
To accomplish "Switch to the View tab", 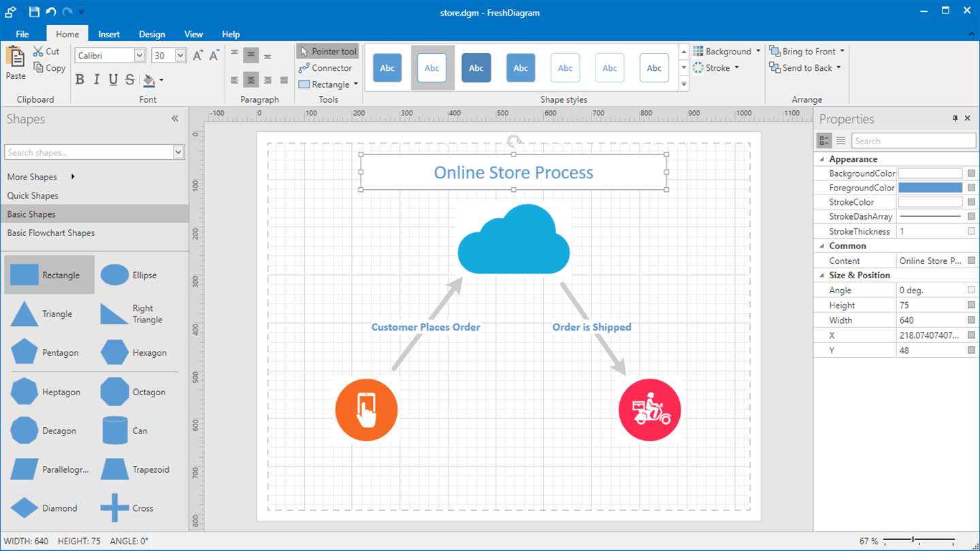I will pos(193,34).
